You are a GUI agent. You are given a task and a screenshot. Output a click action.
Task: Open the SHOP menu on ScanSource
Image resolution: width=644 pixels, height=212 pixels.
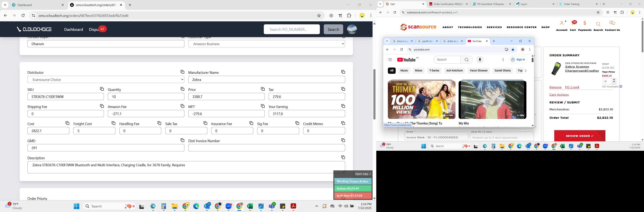click(x=545, y=27)
